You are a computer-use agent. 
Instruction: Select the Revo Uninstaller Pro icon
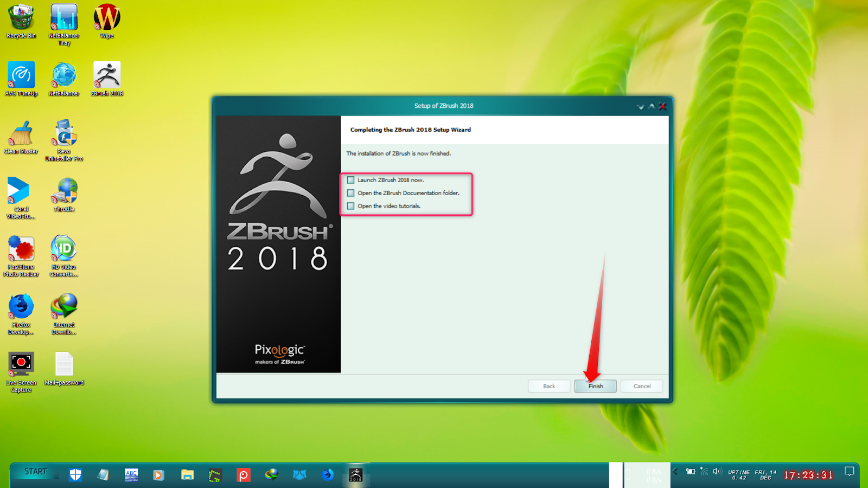point(64,140)
